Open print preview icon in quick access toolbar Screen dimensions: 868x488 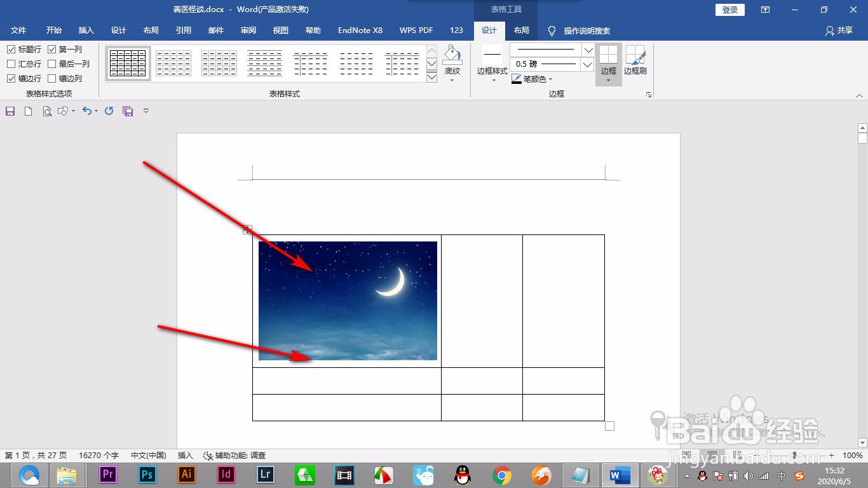click(x=46, y=111)
